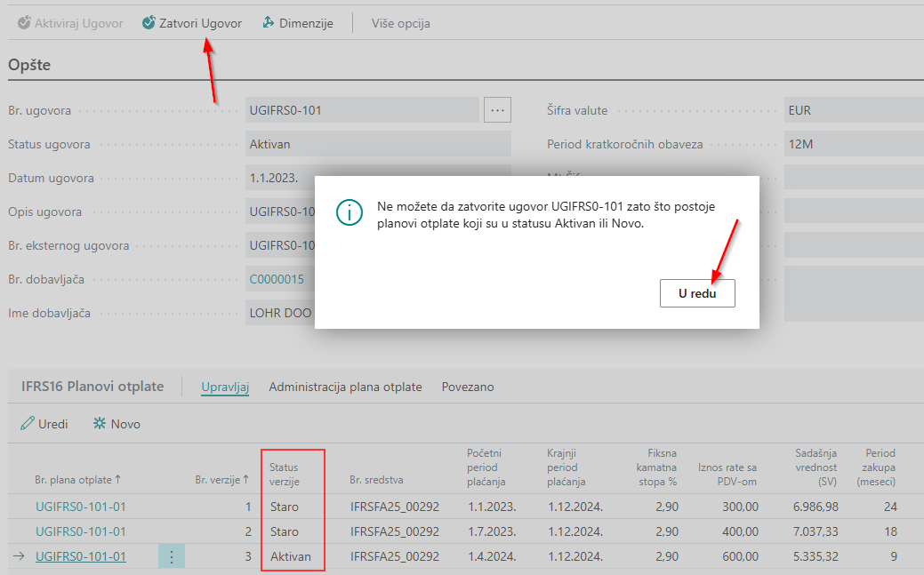The image size is (924, 575).
Task: Sort by Br. verzije column header
Action: [221, 480]
